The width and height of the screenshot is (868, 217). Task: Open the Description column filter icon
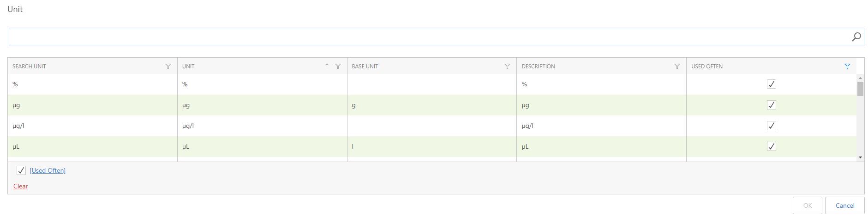coord(677,66)
